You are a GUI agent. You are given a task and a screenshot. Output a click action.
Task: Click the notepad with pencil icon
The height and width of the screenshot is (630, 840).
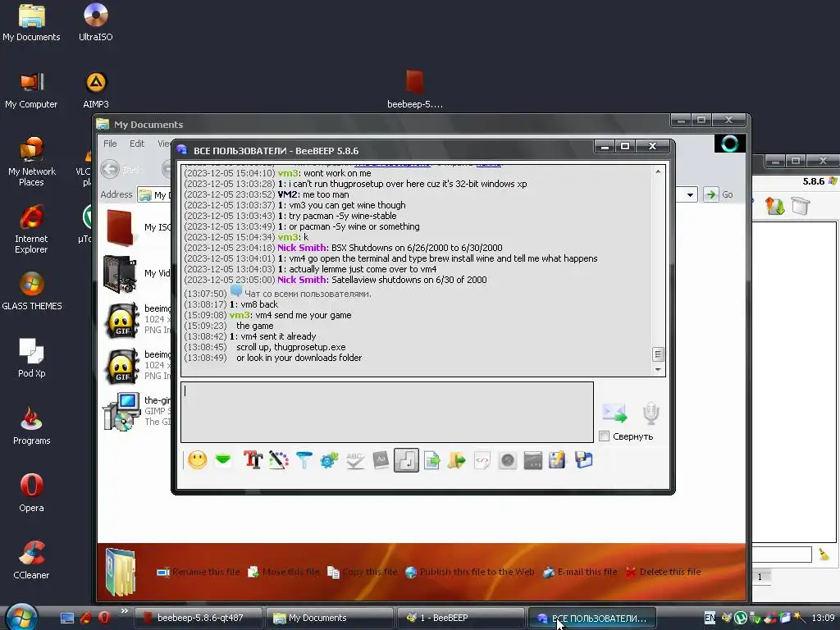click(x=557, y=460)
